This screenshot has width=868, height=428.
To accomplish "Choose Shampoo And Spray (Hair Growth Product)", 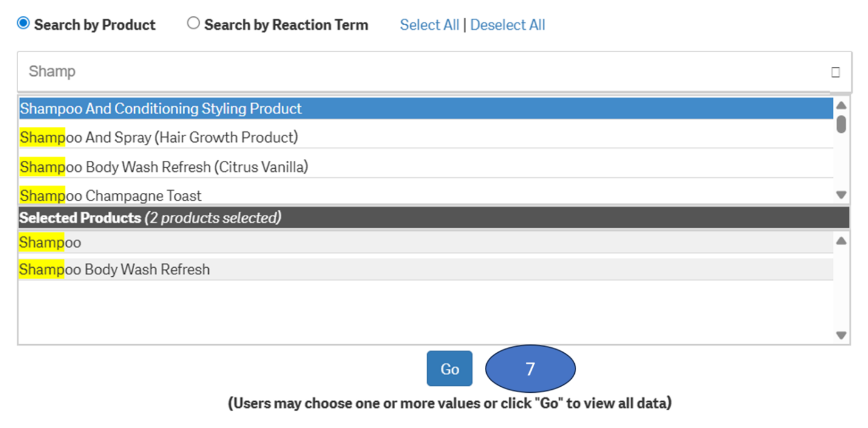I will pos(159,137).
